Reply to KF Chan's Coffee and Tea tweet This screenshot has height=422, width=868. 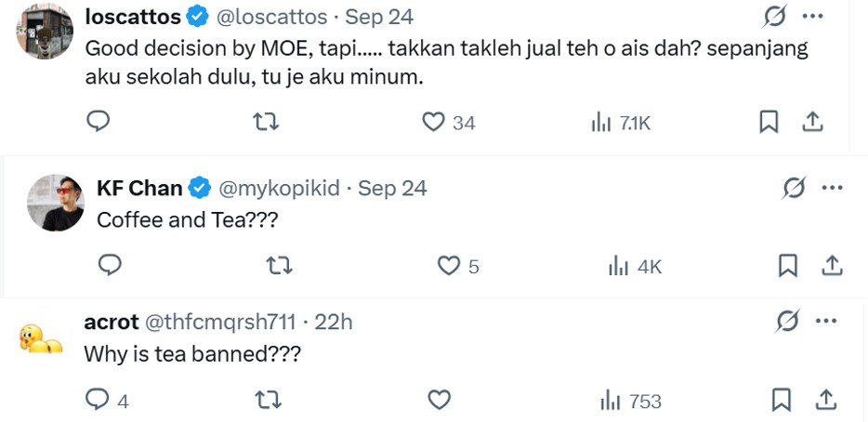[x=110, y=266]
